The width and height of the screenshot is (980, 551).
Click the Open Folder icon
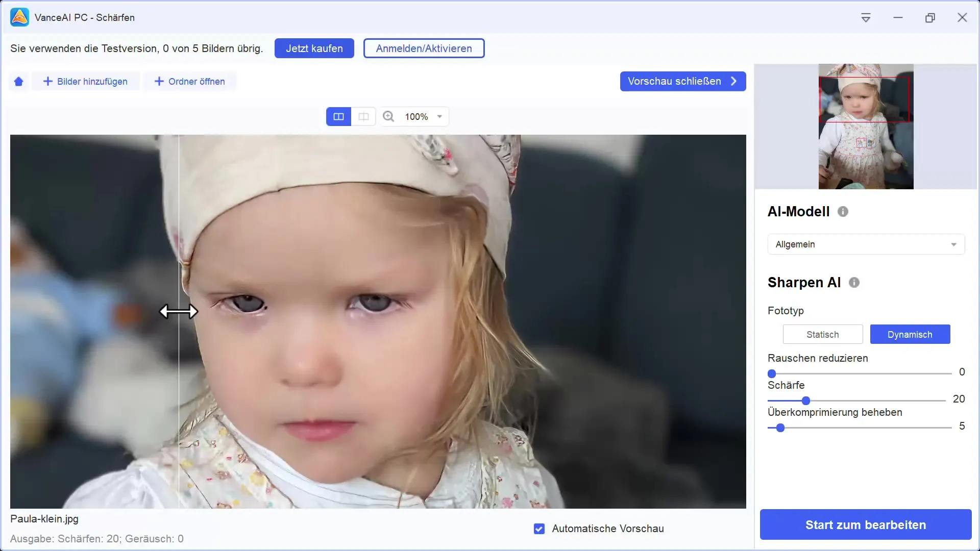tap(190, 82)
